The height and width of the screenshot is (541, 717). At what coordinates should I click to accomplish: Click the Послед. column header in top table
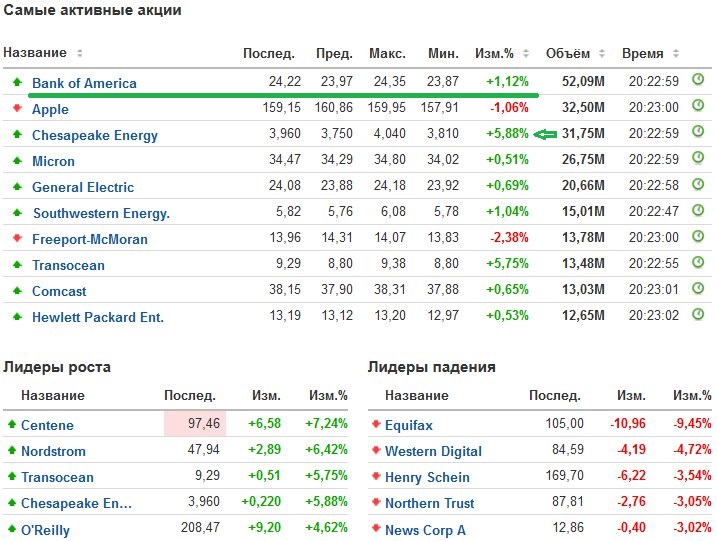click(268, 53)
